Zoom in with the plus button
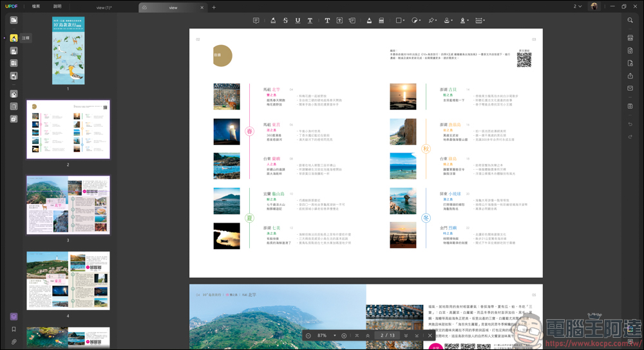This screenshot has width=644, height=350. coord(344,336)
